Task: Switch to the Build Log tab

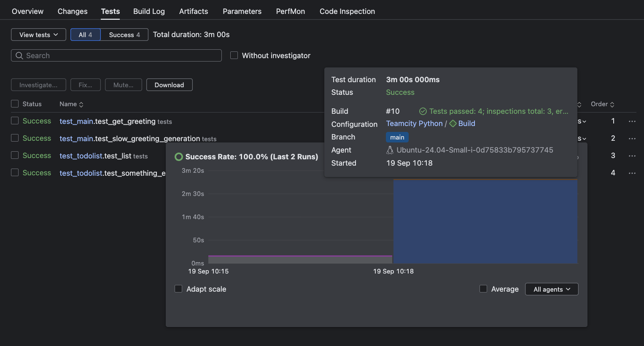Action: pyautogui.click(x=149, y=11)
